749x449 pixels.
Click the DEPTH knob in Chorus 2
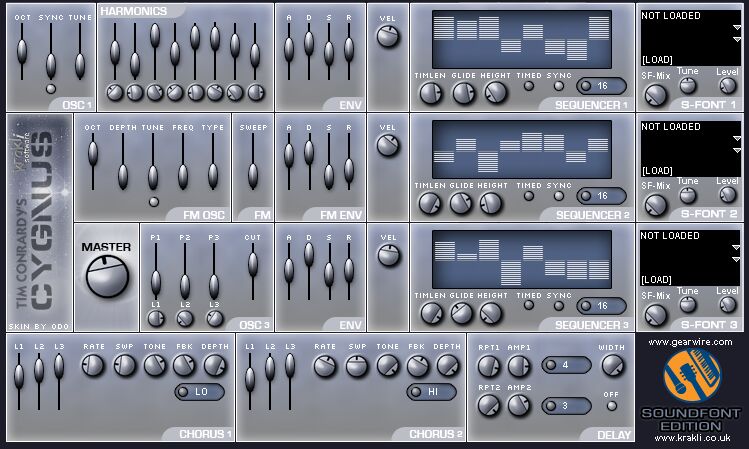[x=448, y=366]
